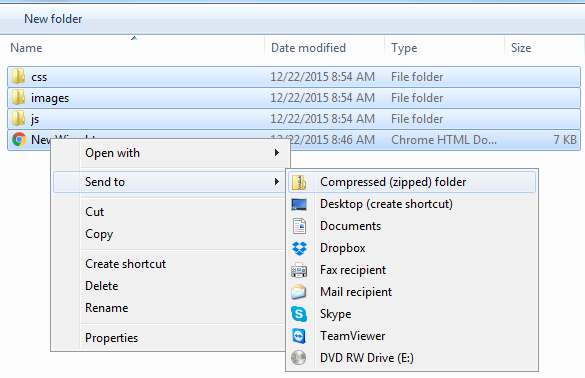Open Properties from the context menu

pyautogui.click(x=112, y=338)
